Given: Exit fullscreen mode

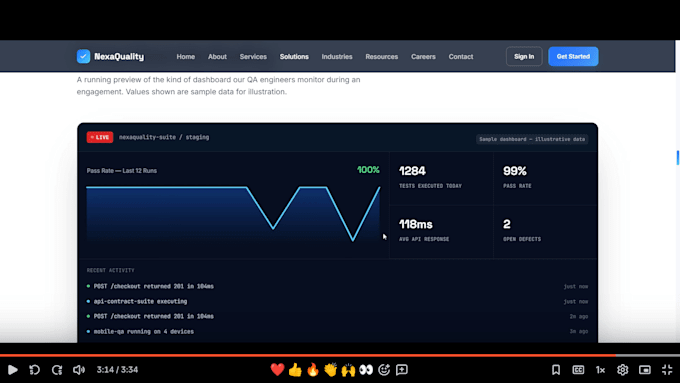Looking at the screenshot, I should [x=667, y=370].
